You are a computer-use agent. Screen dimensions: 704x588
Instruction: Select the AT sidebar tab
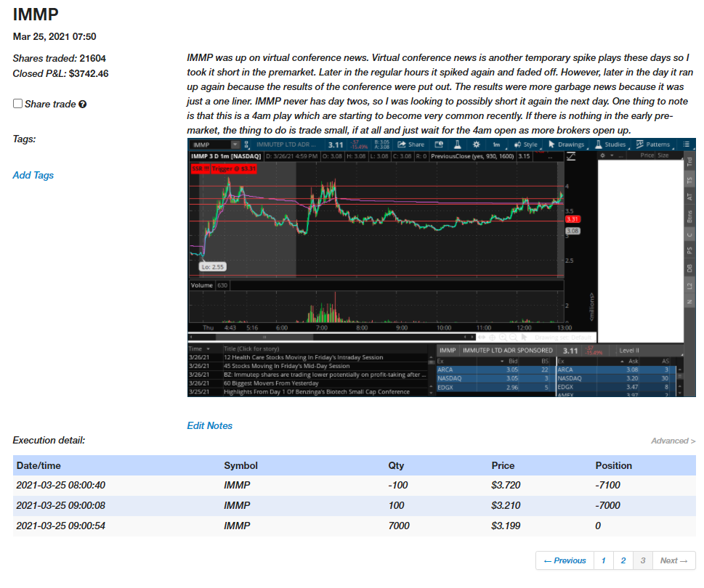689,197
